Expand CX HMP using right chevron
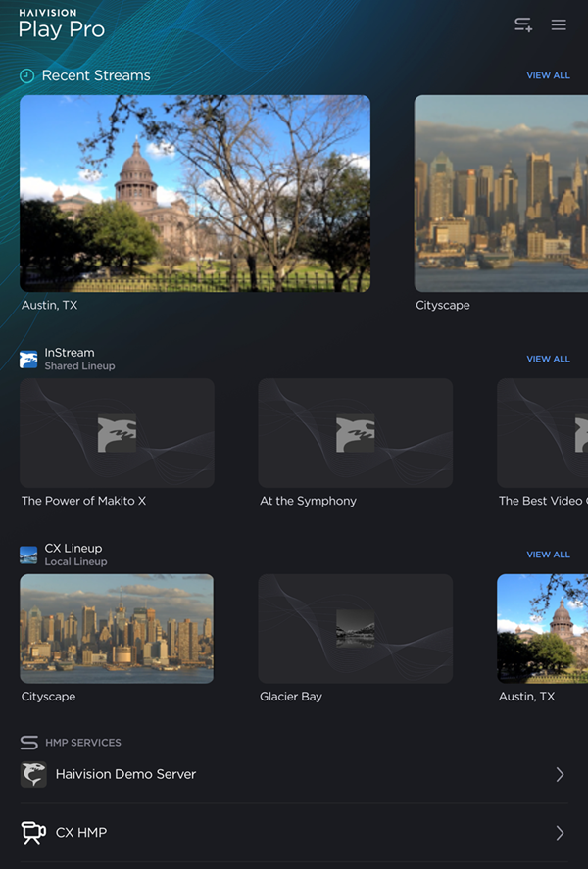Screen dimensions: 588x869 click(x=560, y=833)
